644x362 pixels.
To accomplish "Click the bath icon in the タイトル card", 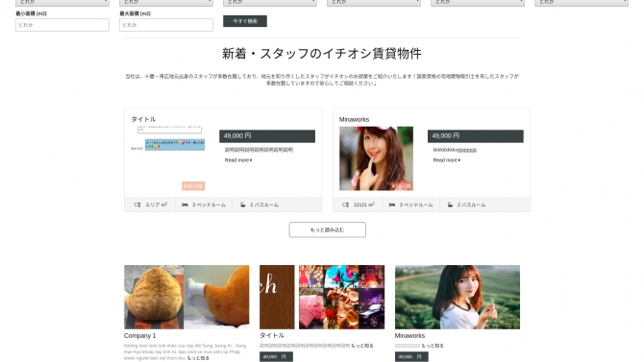I will point(243,205).
